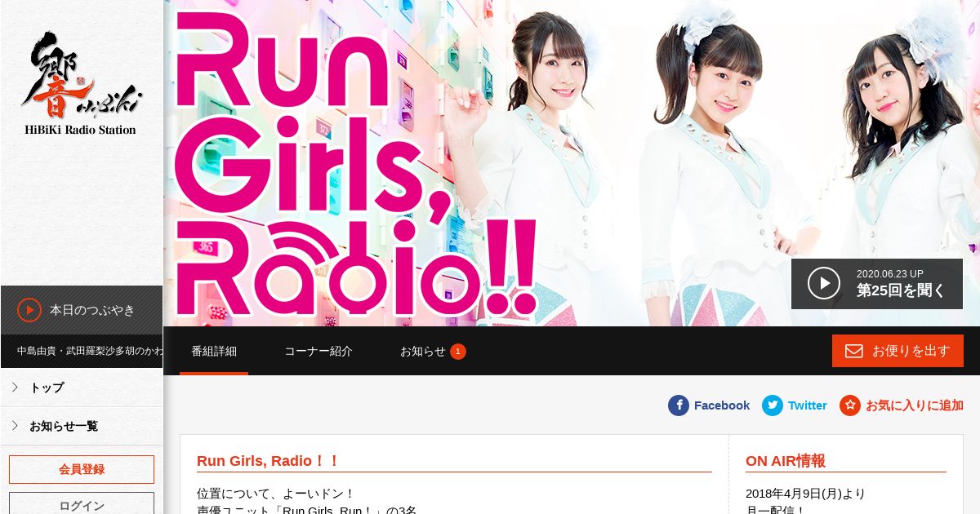Select the Run Girls, Radio！！ section heading
Image resolution: width=980 pixels, height=514 pixels.
[268, 461]
